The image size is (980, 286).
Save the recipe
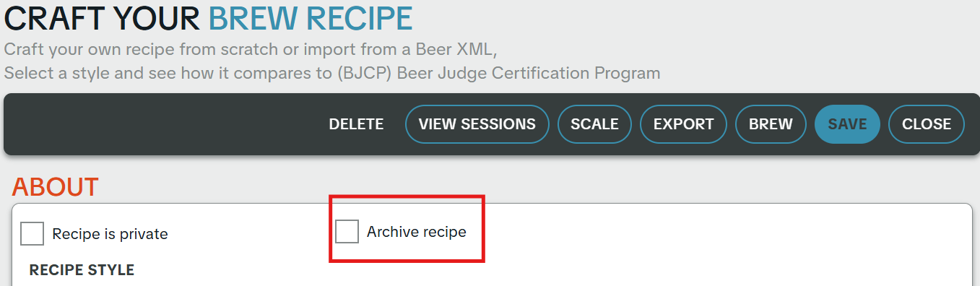tap(847, 124)
